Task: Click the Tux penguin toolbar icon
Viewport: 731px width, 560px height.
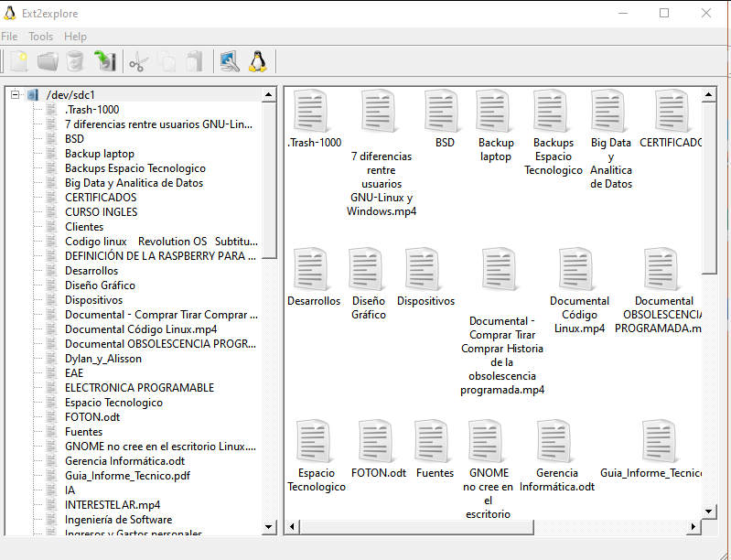Action: (258, 61)
